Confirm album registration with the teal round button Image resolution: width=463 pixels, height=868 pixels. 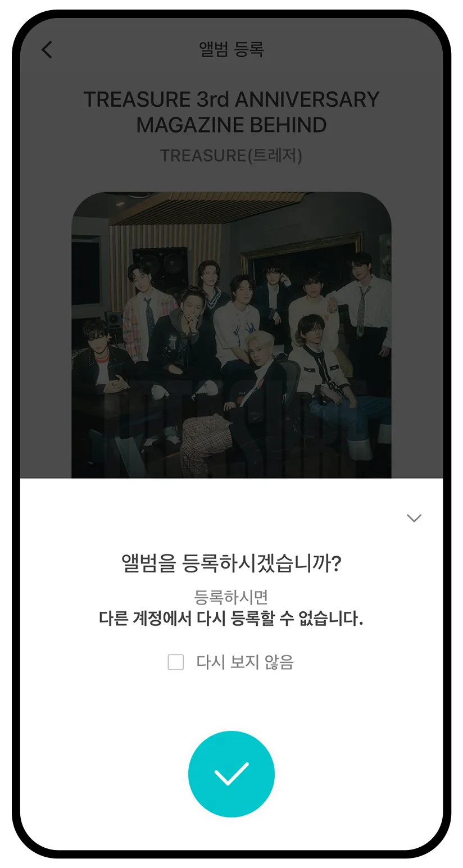click(x=231, y=774)
